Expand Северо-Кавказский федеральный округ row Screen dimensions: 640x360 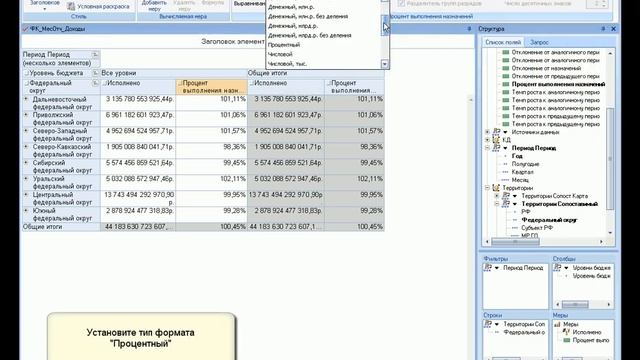(x=26, y=147)
